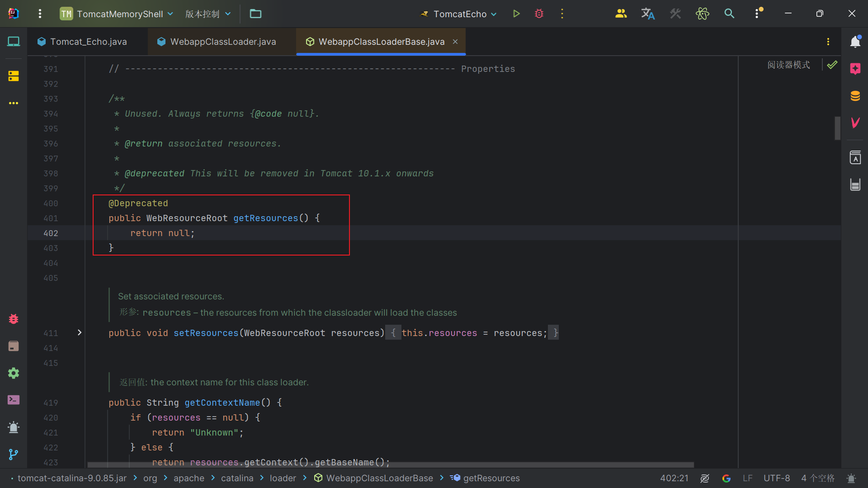Start debugging with the red bug icon

(x=539, y=14)
